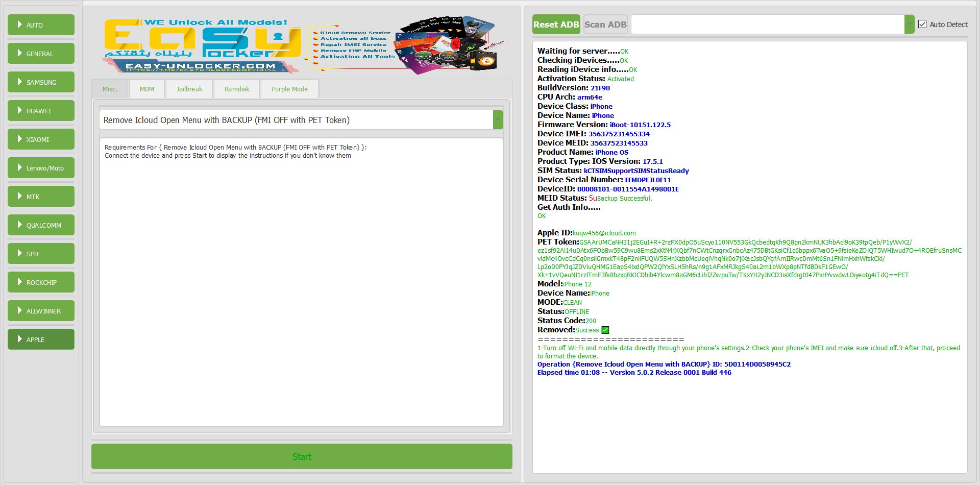The image size is (980, 486).
Task: Click the Device Serial Number FFMDPEJL0F11
Action: click(x=648, y=180)
